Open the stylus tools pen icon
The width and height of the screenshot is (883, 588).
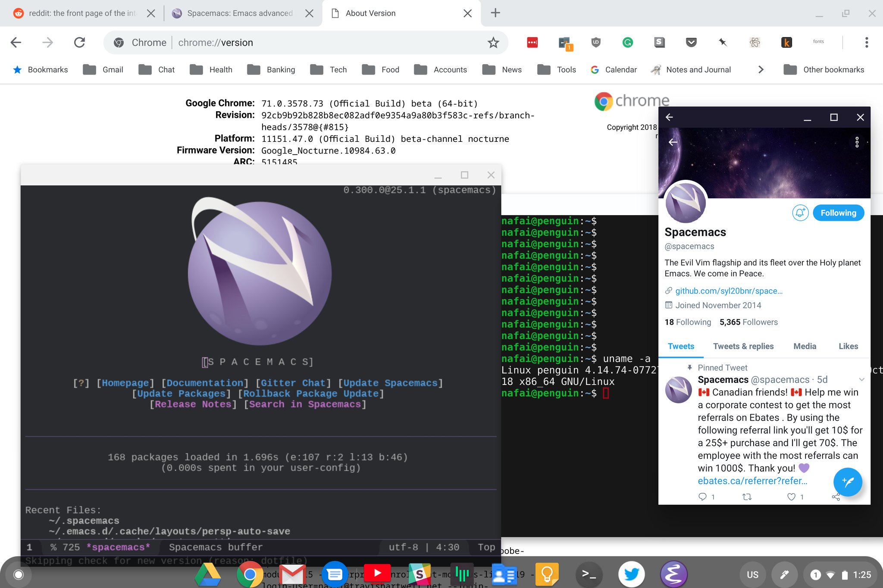pos(784,575)
